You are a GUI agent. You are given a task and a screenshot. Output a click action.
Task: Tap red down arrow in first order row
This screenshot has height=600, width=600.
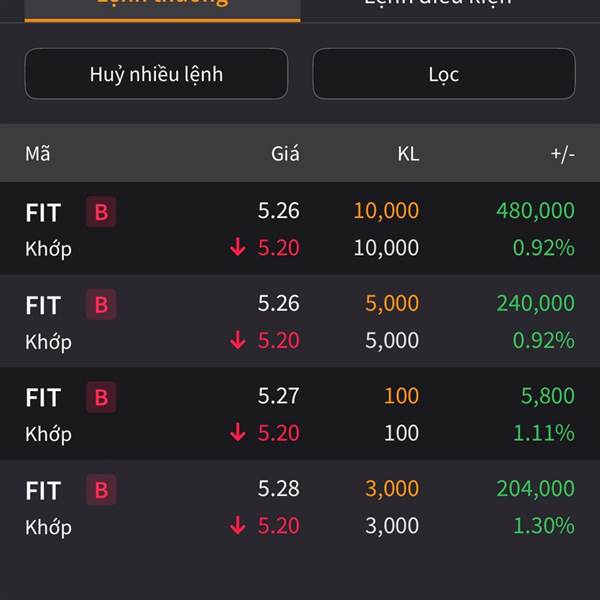(x=238, y=247)
